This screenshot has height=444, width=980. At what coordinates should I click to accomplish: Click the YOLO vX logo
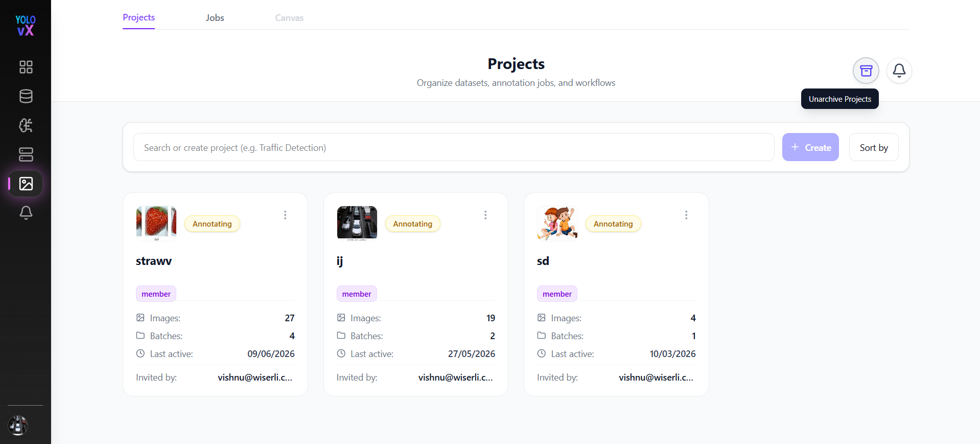click(x=26, y=26)
